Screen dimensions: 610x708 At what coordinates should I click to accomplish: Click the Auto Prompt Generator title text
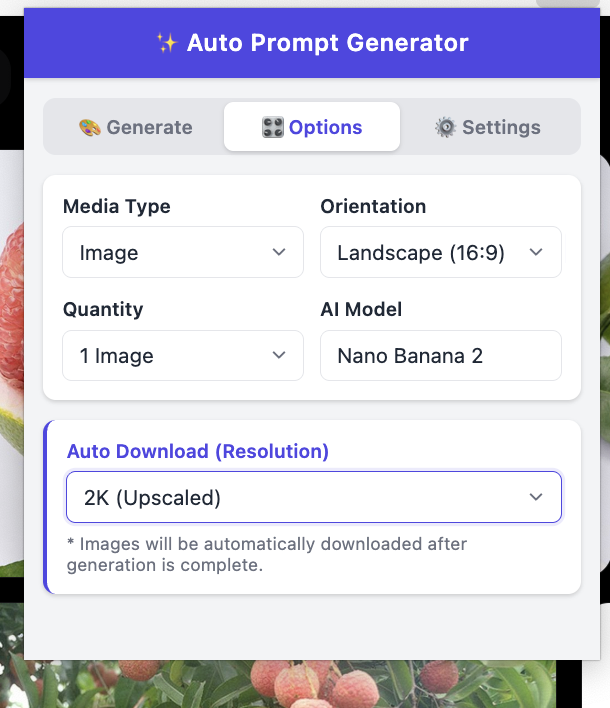tap(327, 43)
